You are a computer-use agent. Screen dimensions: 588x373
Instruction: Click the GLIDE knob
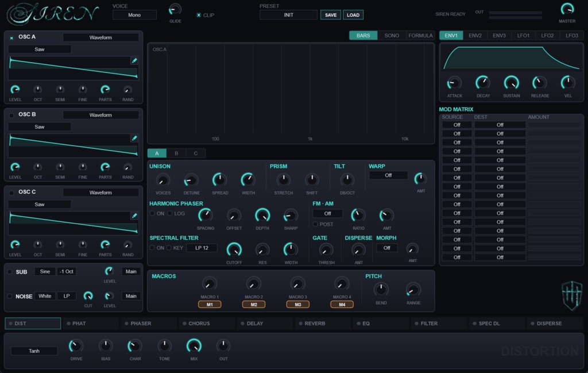tap(175, 9)
